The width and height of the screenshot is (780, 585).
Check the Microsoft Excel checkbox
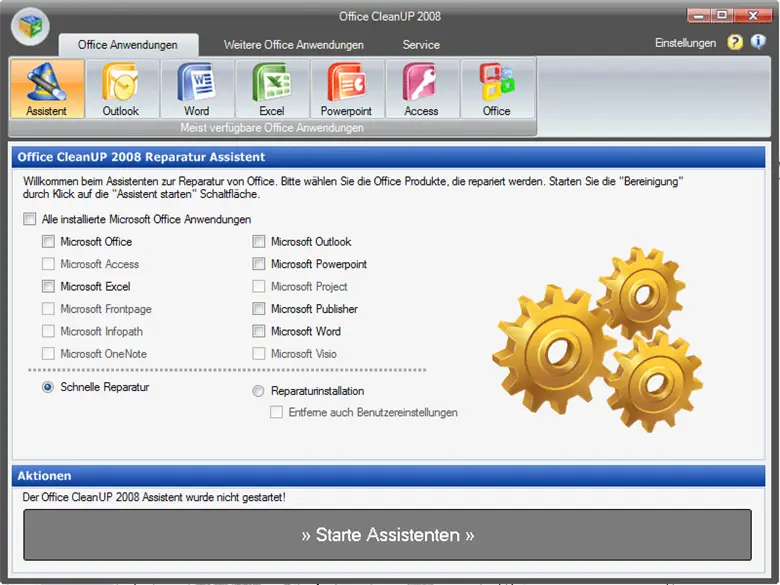pos(49,287)
